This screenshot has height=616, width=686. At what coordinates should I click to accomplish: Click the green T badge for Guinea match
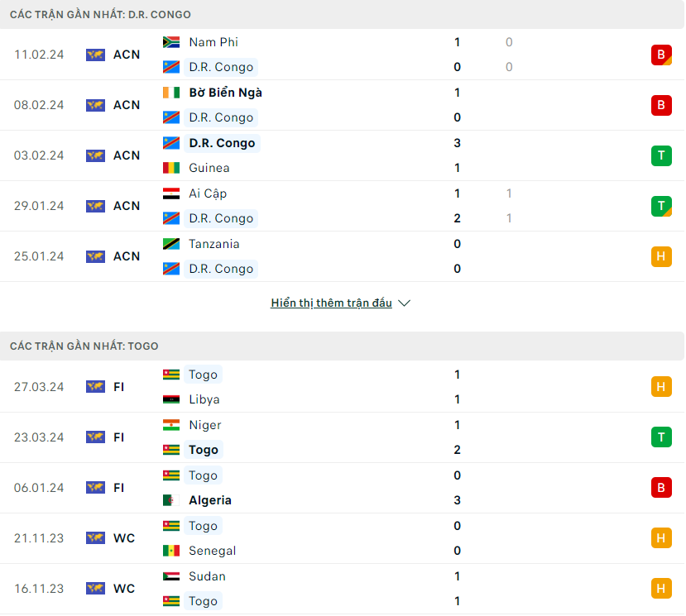(661, 155)
